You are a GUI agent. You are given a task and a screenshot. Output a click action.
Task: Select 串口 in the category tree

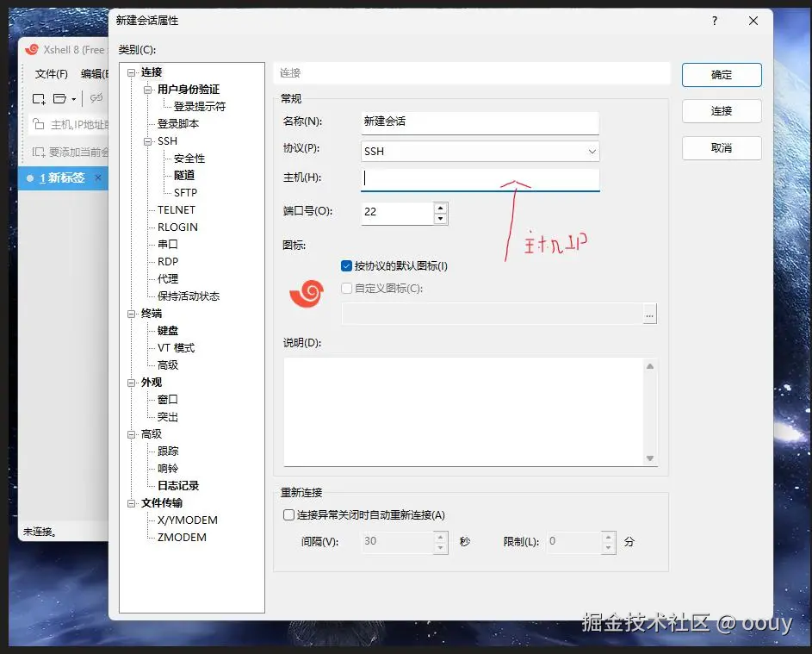coord(167,244)
